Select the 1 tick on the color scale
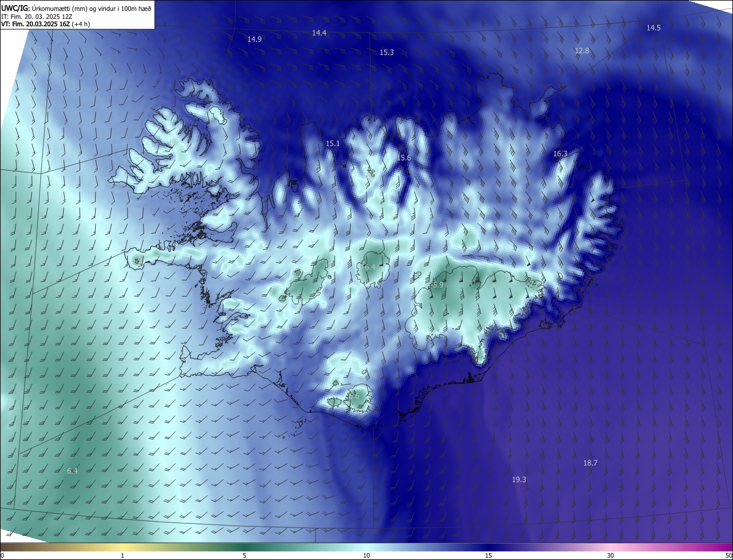 pos(123,556)
